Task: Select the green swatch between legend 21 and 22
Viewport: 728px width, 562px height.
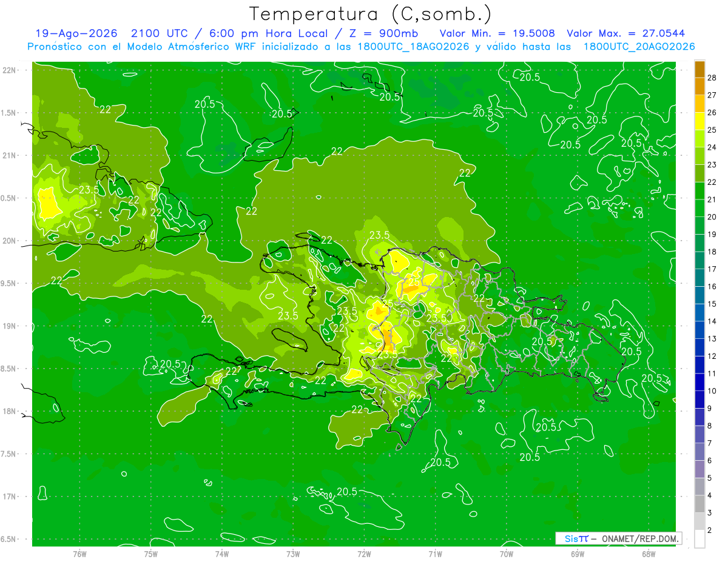Action: [x=699, y=191]
